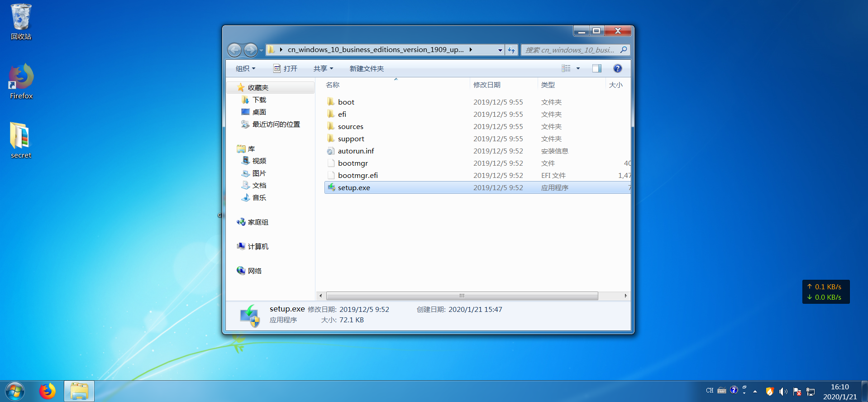Open File Explorer taskbar button

click(x=79, y=391)
